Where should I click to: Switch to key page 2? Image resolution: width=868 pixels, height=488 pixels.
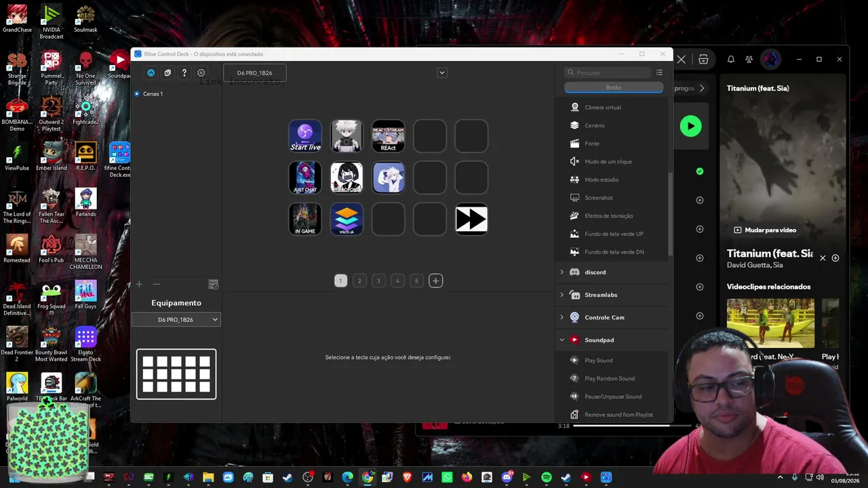coord(359,281)
